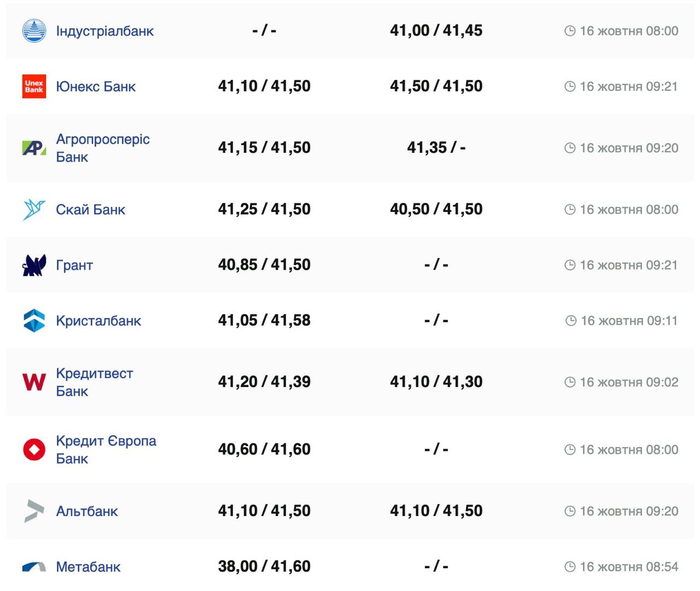Click the Метабанк logo icon
700x591 pixels.
point(34,567)
